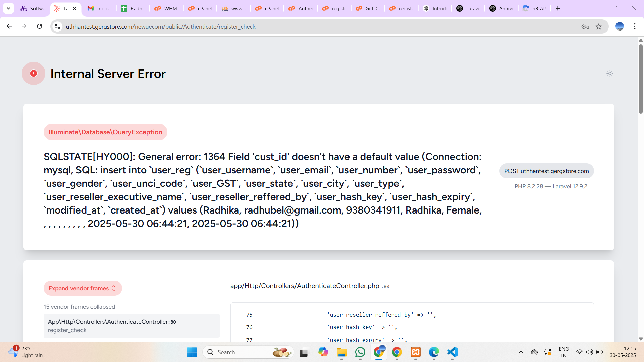Select the AuthenticateController:80 register_check frame
Screen dimensions: 644x362
(x=132, y=326)
